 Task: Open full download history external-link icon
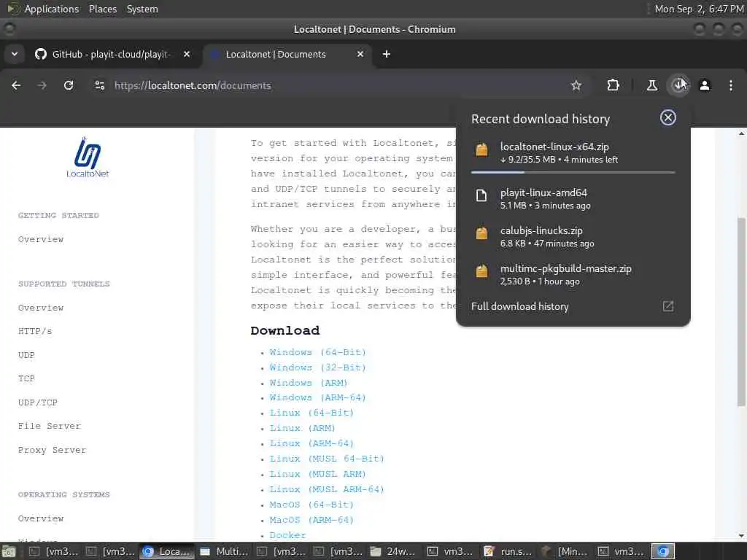[668, 306]
